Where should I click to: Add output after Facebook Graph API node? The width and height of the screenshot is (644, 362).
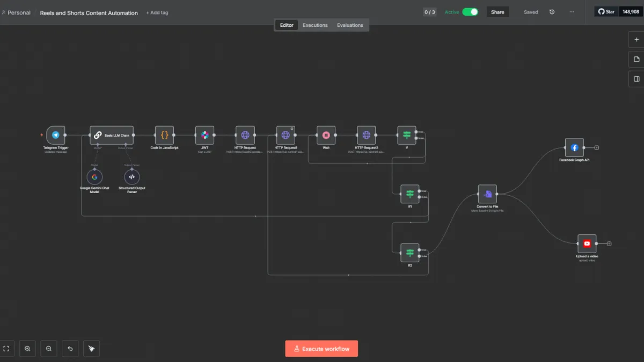[x=596, y=147]
